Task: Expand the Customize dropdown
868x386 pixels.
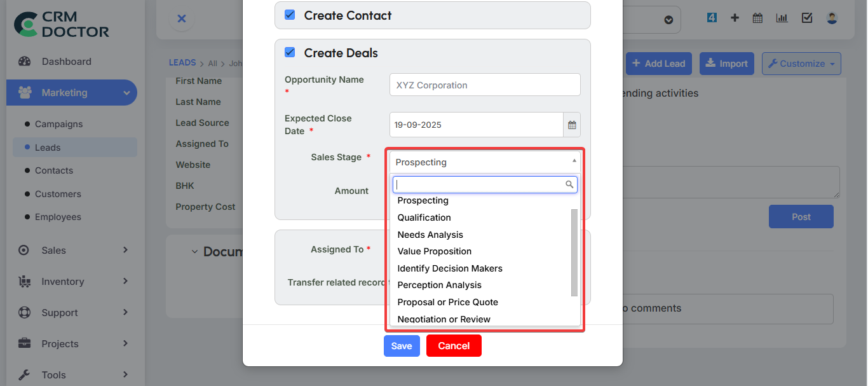Action: pos(801,64)
